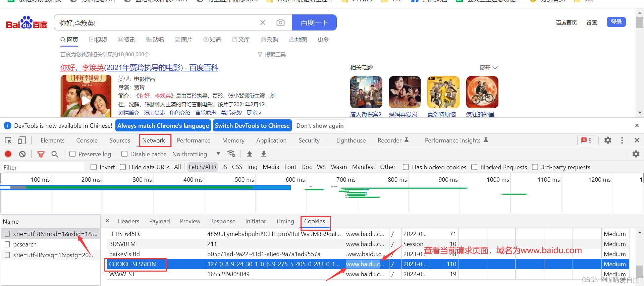Check 3rd-party requests checkbox
The width and height of the screenshot is (644, 286).
[535, 167]
